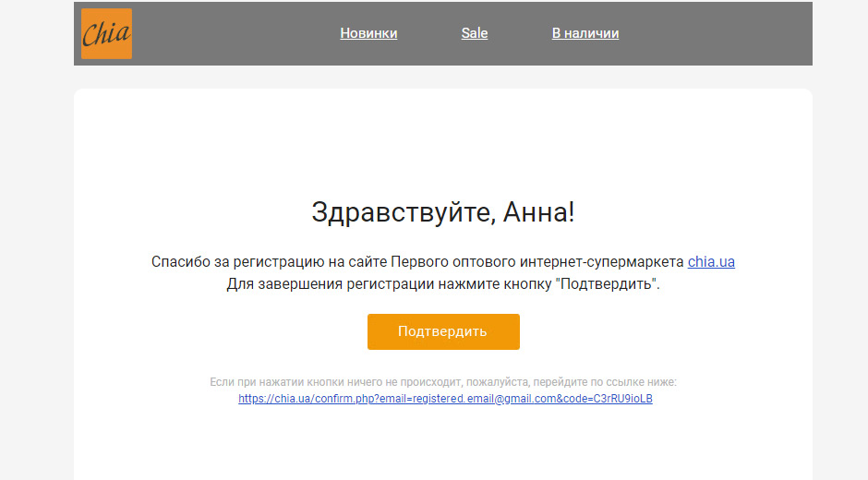868x480 pixels.
Task: Go to the Sale section
Action: pyautogui.click(x=475, y=33)
